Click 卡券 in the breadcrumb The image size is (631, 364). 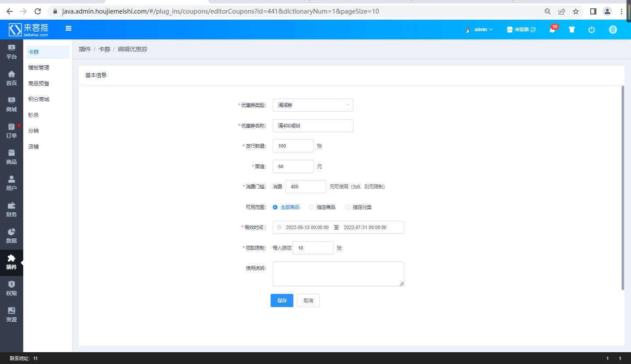click(x=104, y=49)
